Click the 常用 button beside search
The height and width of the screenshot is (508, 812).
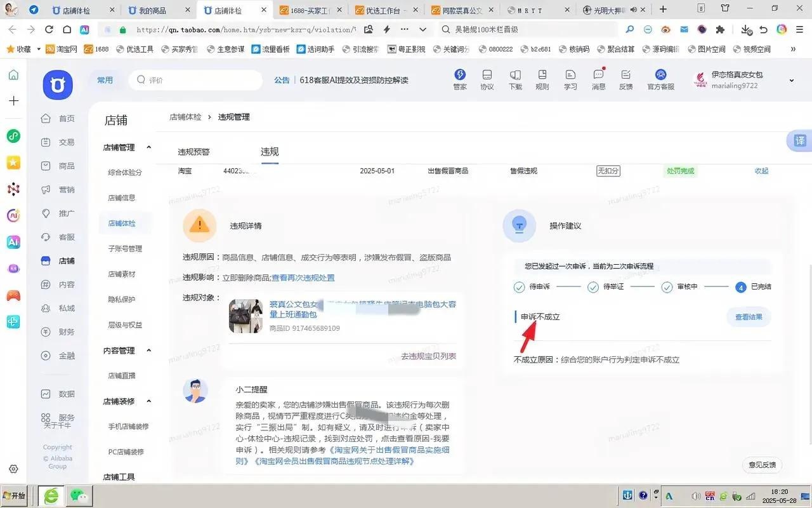point(105,80)
